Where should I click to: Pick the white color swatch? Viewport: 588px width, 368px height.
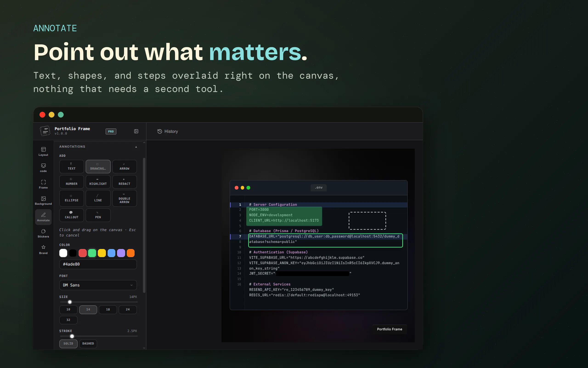click(x=63, y=253)
